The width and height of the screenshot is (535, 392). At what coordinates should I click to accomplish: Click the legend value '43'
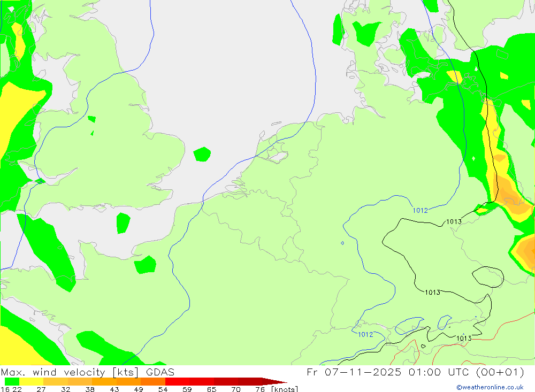point(114,389)
